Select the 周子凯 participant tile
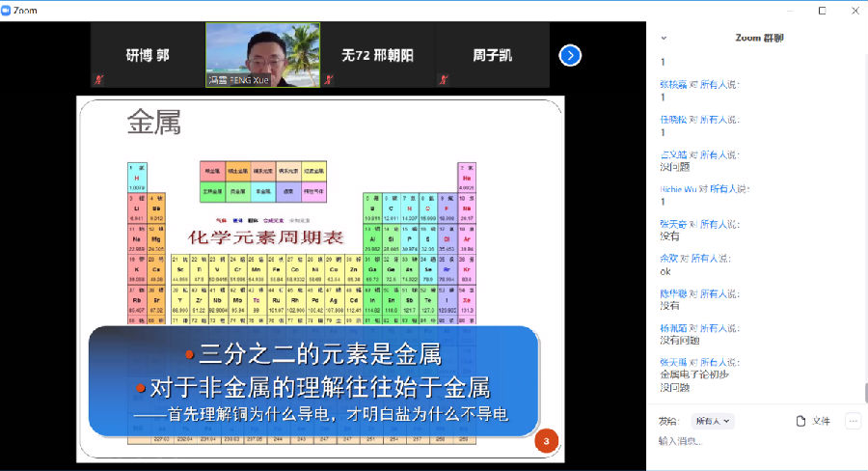The image size is (868, 471). tap(492, 55)
